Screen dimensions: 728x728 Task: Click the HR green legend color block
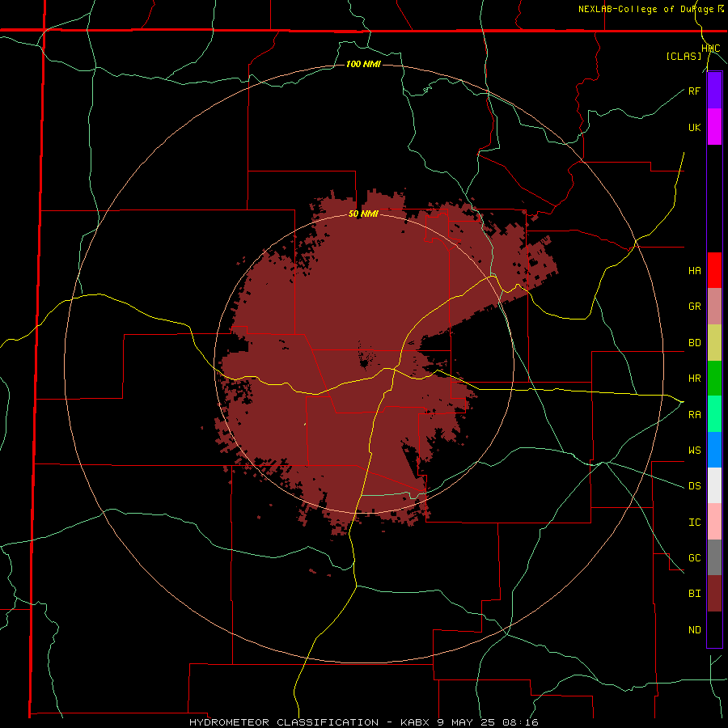pyautogui.click(x=714, y=379)
